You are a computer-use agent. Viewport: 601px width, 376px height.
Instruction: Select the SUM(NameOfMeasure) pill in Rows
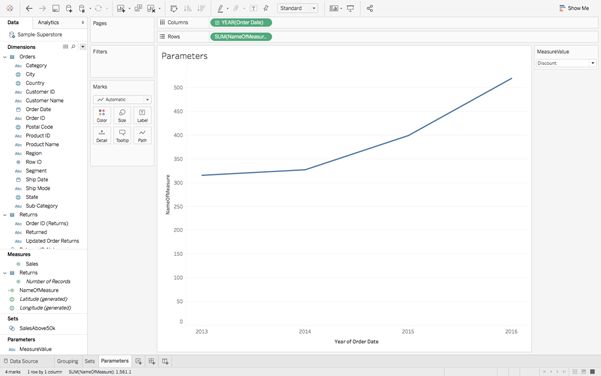(x=241, y=37)
